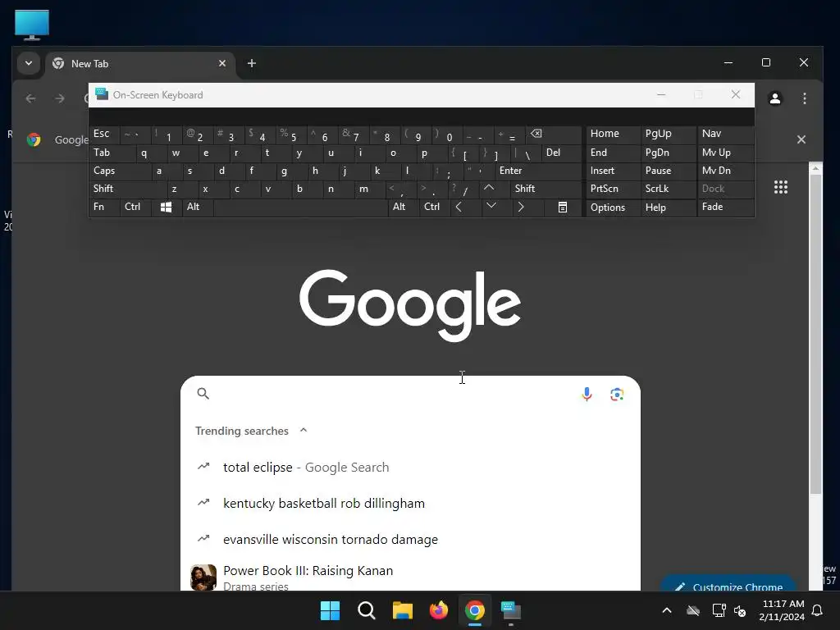Viewport: 840px width, 630px height.
Task: Select the 'total eclipse' trending search
Action: (x=410, y=467)
